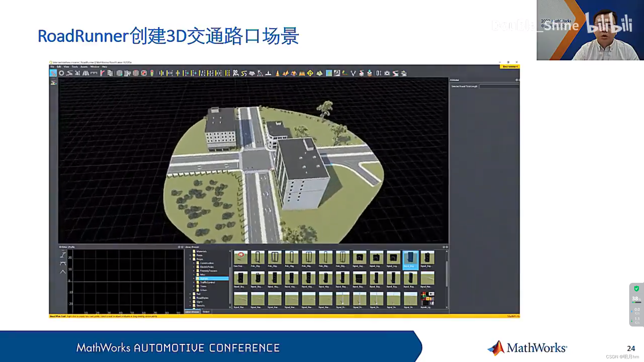Activate the Road Plan tool
Viewport: 644px width, 362px height.
click(x=53, y=73)
